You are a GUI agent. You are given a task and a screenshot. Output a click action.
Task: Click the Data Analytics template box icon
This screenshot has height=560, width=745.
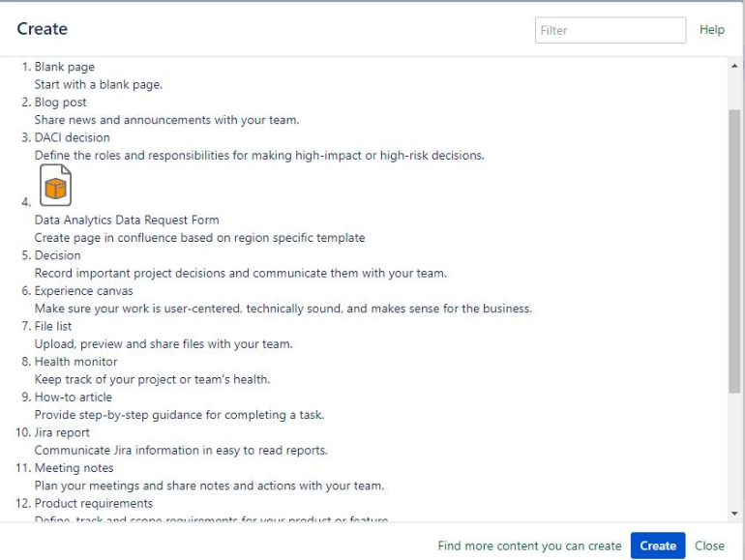click(55, 186)
